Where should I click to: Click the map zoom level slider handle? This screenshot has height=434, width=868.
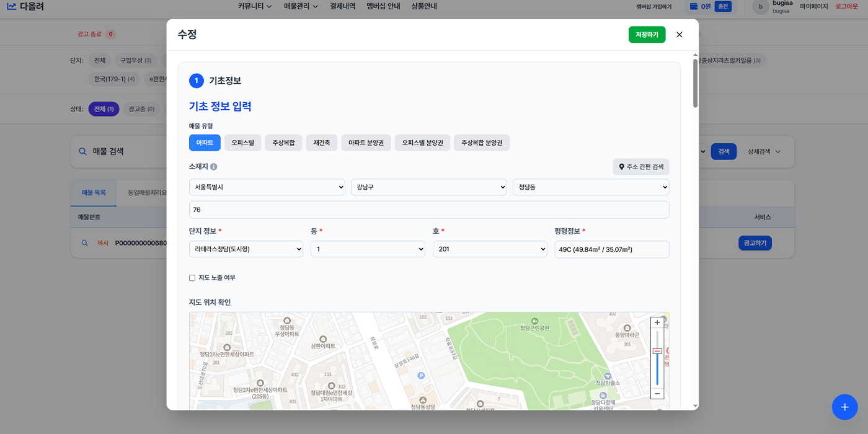[657, 351]
